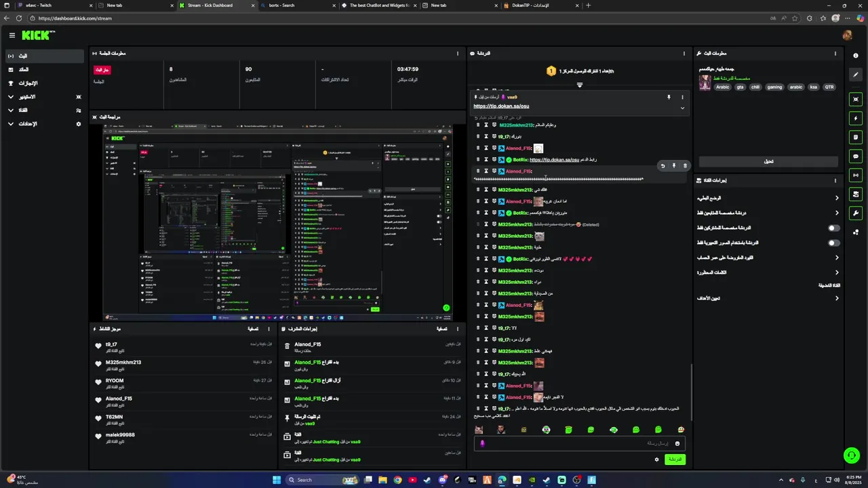Click the Windows taskbar search box
Screen dimensions: 868x488
click(x=322, y=480)
